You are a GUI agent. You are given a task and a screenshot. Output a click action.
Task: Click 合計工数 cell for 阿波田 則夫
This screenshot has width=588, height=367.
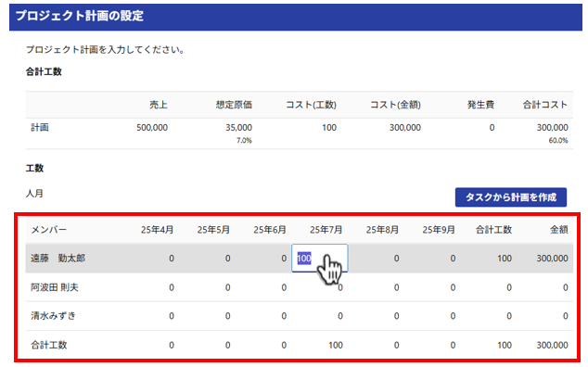tap(509, 287)
